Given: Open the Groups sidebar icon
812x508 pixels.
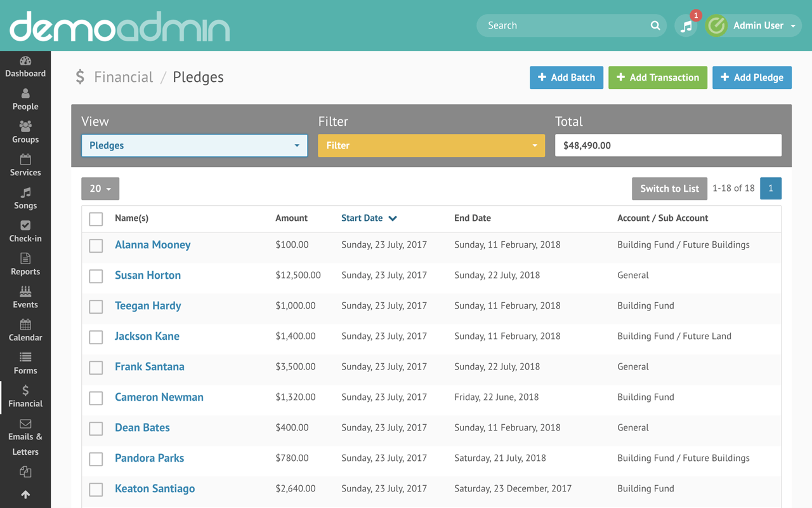Looking at the screenshot, I should pyautogui.click(x=25, y=126).
